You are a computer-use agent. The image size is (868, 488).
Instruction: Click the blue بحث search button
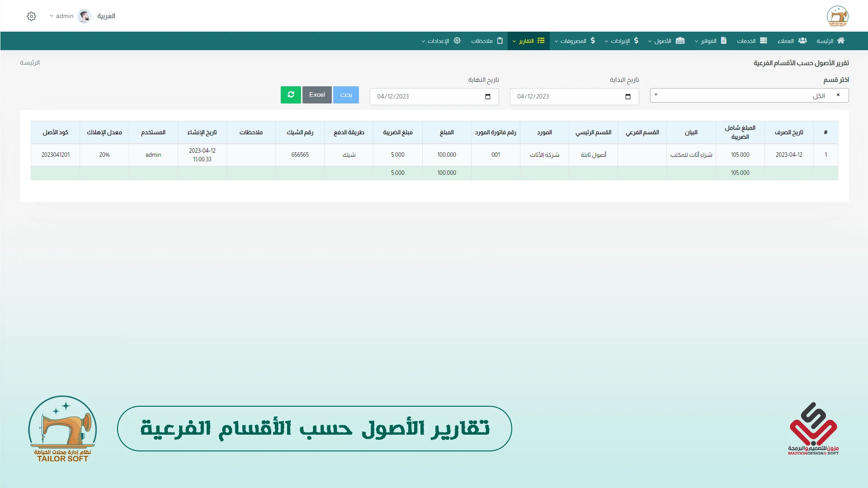(x=346, y=95)
